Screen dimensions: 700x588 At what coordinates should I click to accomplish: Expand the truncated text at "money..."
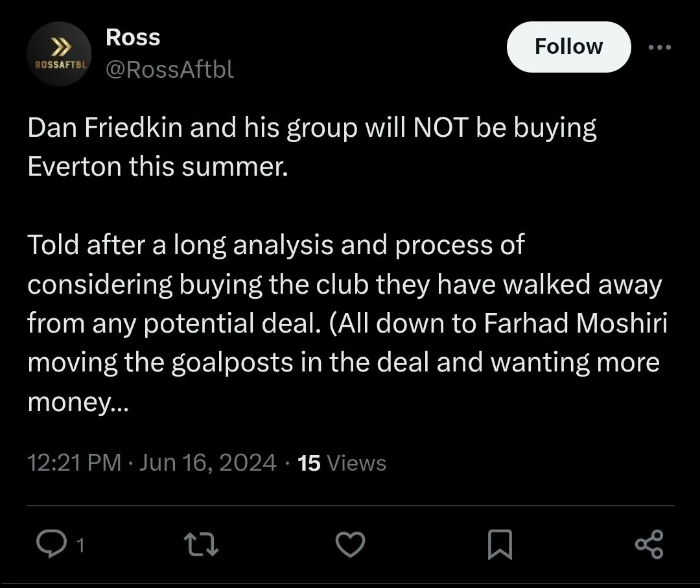click(x=78, y=403)
